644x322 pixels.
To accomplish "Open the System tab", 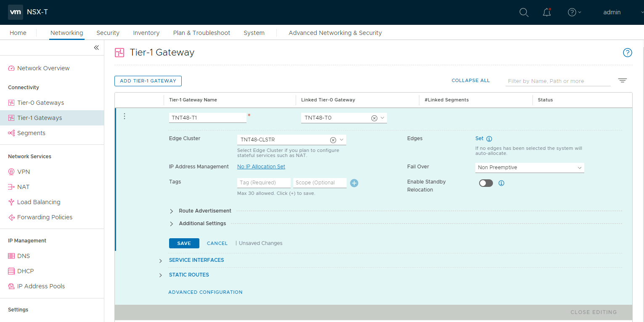I will tap(254, 33).
